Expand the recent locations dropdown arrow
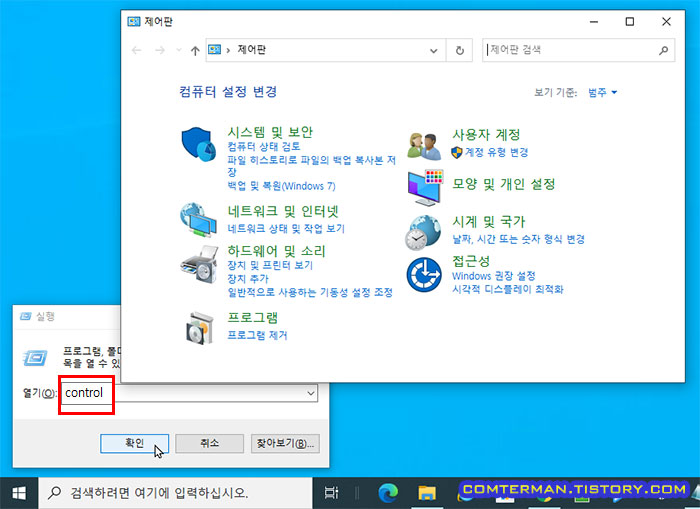This screenshot has height=509, width=700. [x=179, y=50]
